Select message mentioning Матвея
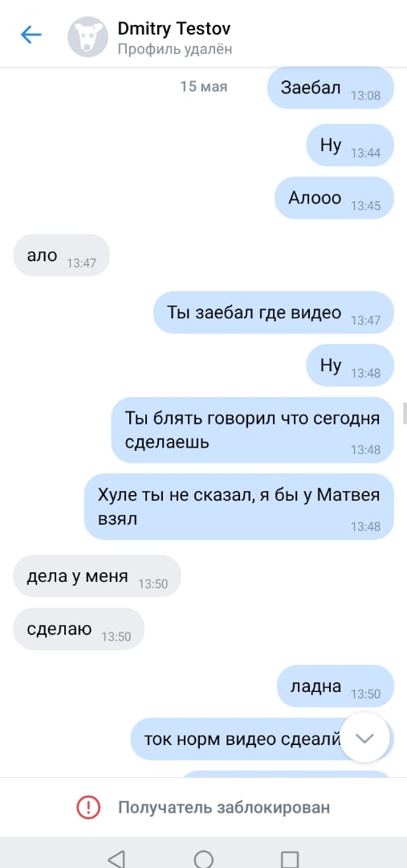 (x=239, y=506)
